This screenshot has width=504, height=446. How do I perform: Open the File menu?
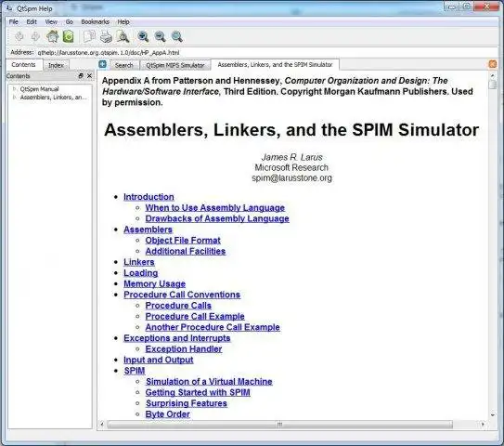point(14,22)
